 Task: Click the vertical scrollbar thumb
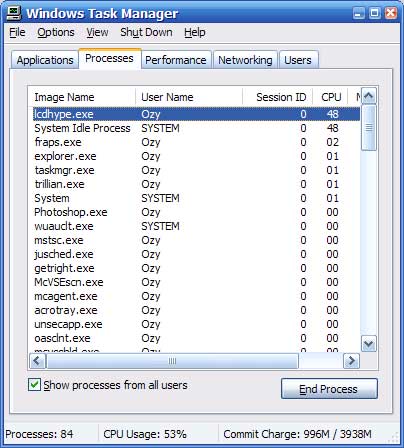tap(369, 128)
